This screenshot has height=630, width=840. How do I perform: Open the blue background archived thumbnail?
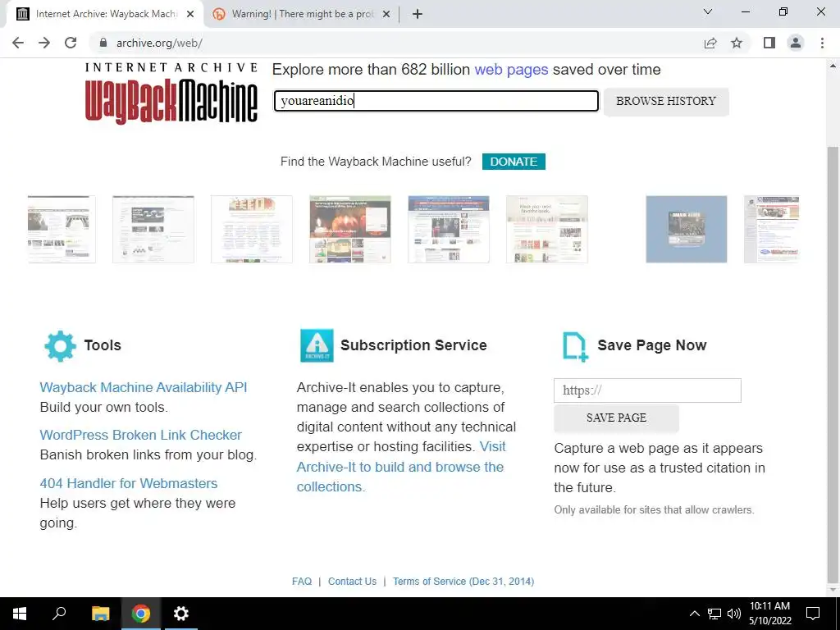687,230
